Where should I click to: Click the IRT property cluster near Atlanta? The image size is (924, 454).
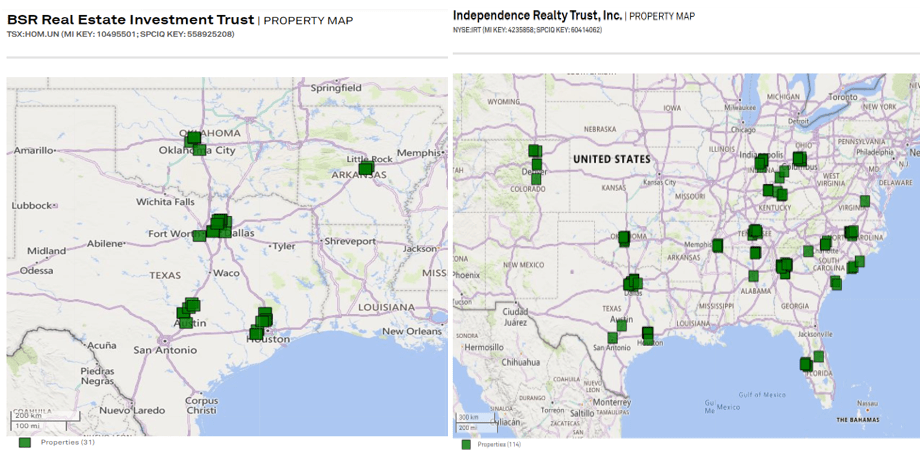pyautogui.click(x=784, y=268)
